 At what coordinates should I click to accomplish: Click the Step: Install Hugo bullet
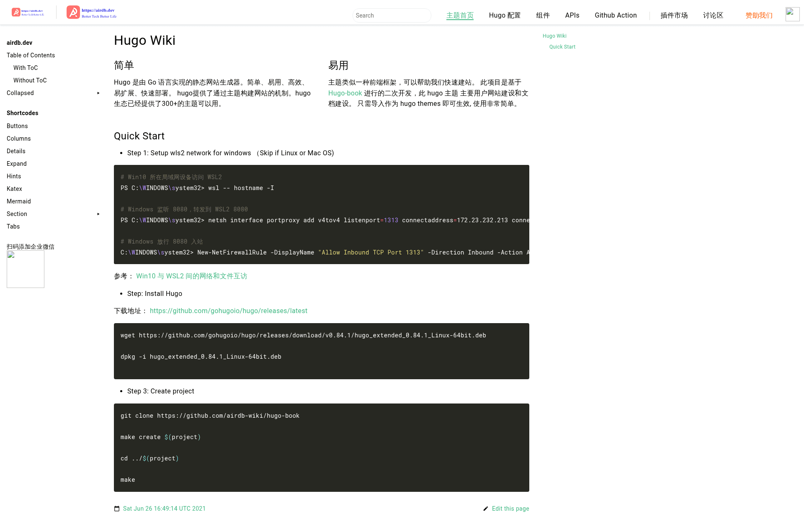point(155,293)
